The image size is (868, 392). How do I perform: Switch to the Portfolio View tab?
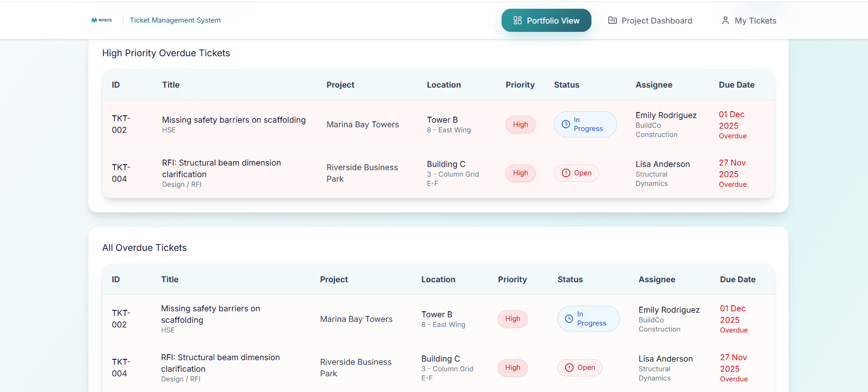coord(546,20)
